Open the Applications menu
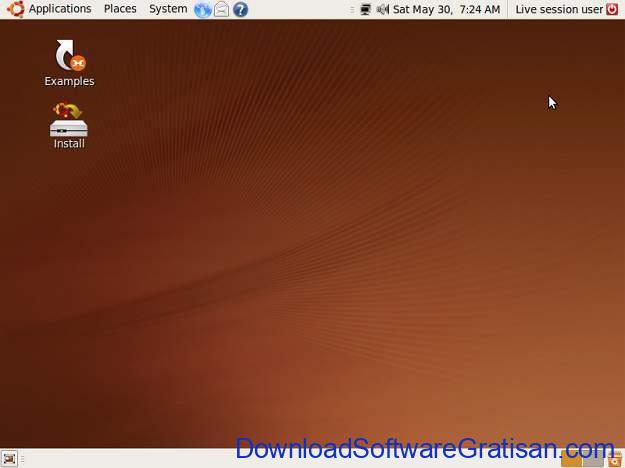 [x=60, y=9]
